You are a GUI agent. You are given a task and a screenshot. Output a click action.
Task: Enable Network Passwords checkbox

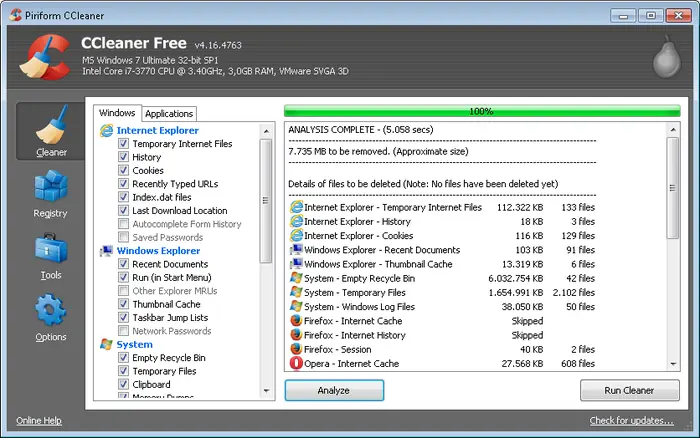[124, 331]
